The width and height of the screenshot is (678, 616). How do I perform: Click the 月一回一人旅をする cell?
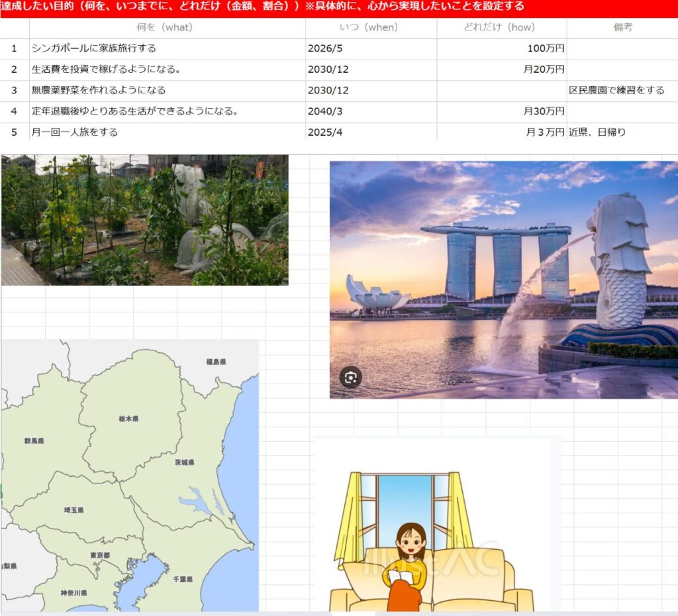(167, 132)
